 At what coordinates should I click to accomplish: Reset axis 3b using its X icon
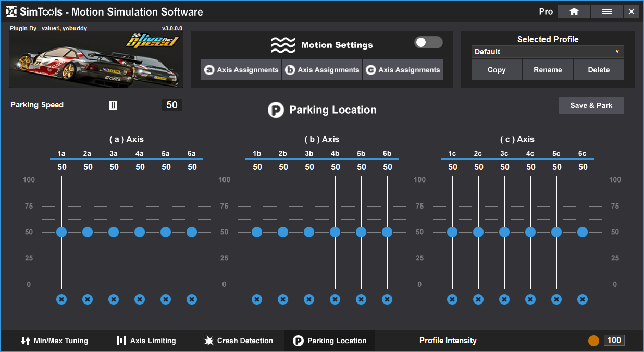click(309, 299)
